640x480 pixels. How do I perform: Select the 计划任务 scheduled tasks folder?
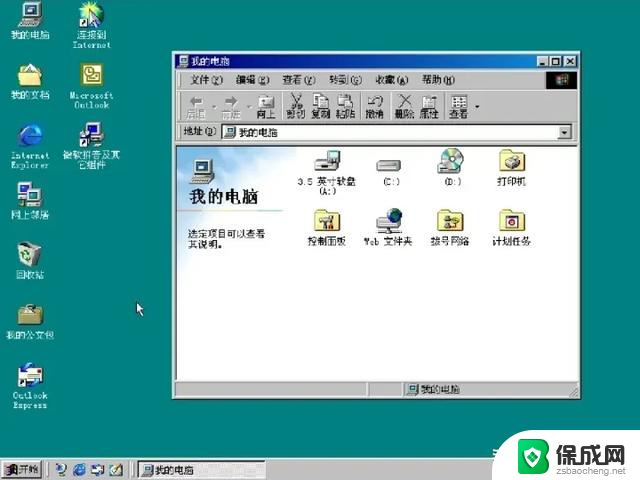coord(511,228)
